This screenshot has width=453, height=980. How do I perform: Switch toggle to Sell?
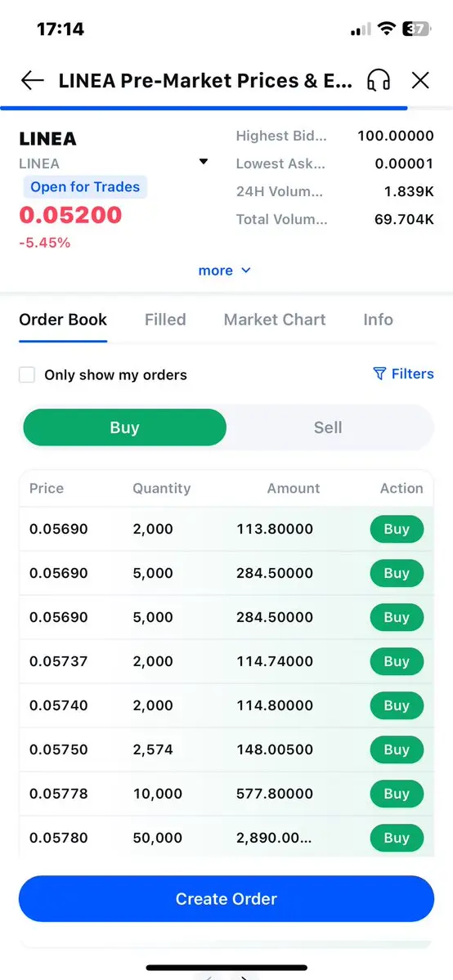328,427
